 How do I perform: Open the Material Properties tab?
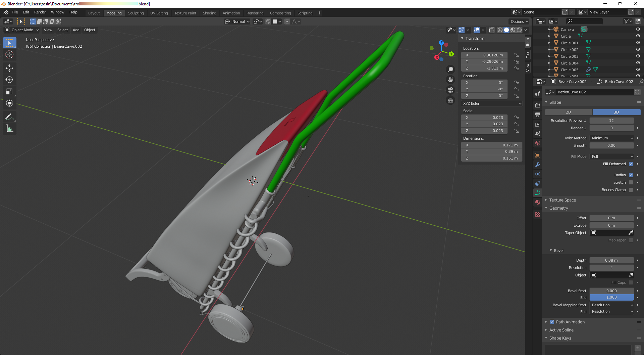pos(537,202)
